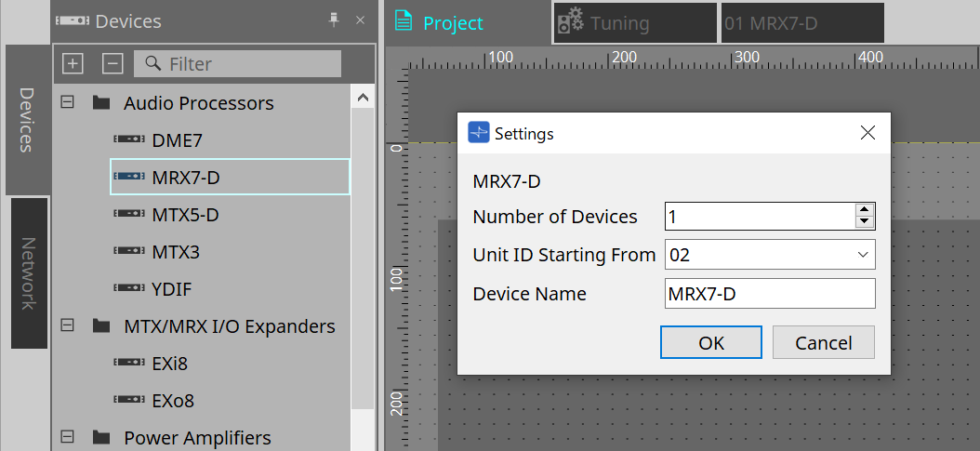Select the Devices vertical side tab
The width and height of the screenshot is (980, 451).
coord(26,119)
